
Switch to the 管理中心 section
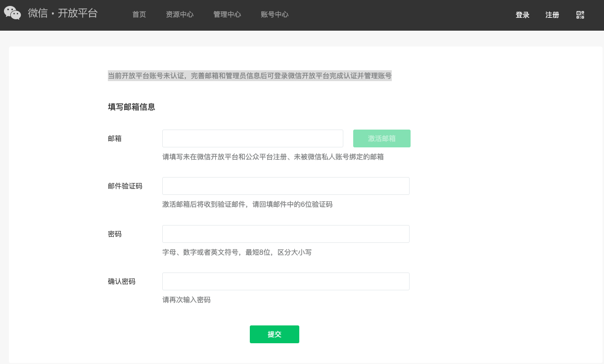[x=227, y=15]
